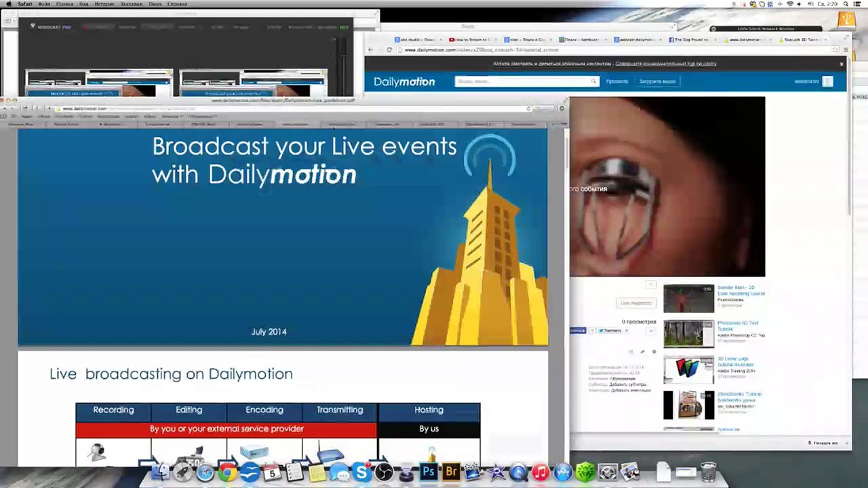Open the Photoshop 3D Text Tutorial link
Image resolution: width=868 pixels, height=488 pixels.
click(x=738, y=326)
